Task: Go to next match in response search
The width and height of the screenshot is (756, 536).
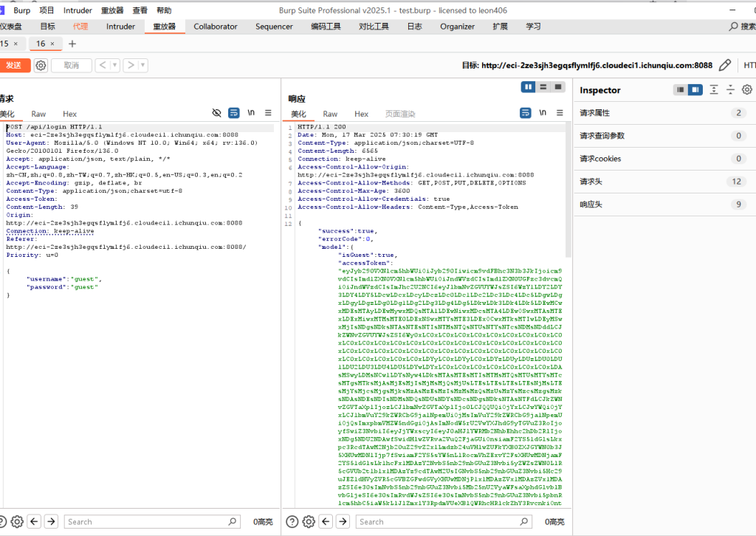Action: click(x=343, y=521)
